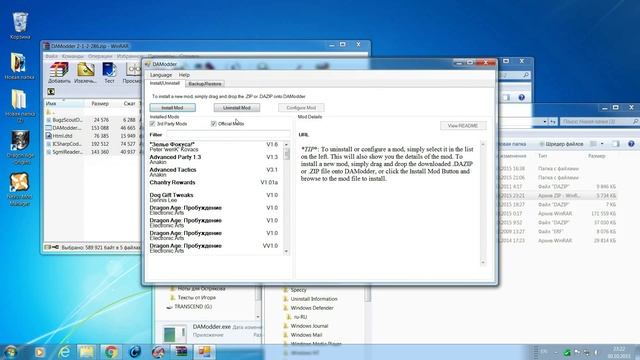Open Internet Explorer from the taskbar
The image size is (640, 360).
(64, 352)
